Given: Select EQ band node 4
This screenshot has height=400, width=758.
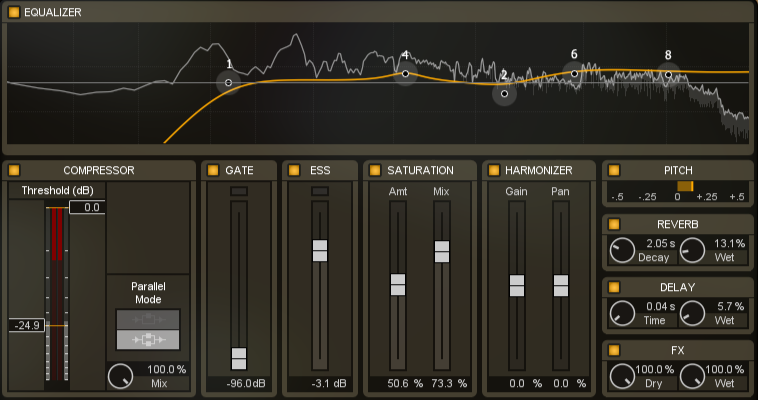Looking at the screenshot, I should [406, 74].
